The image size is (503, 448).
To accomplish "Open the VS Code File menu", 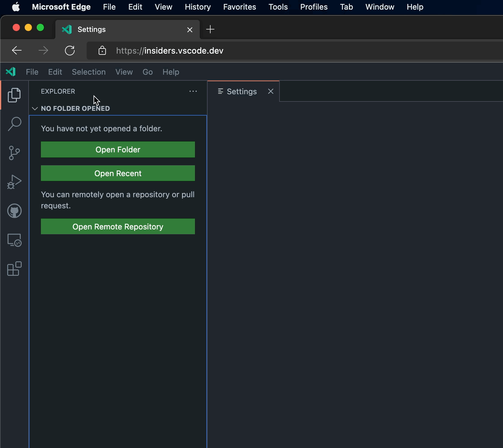I will 32,72.
